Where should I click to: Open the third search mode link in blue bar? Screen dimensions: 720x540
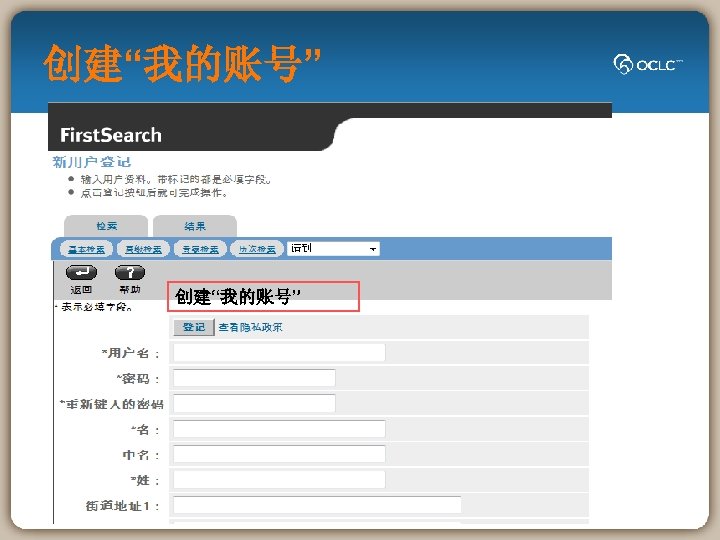pyautogui.click(x=200, y=249)
